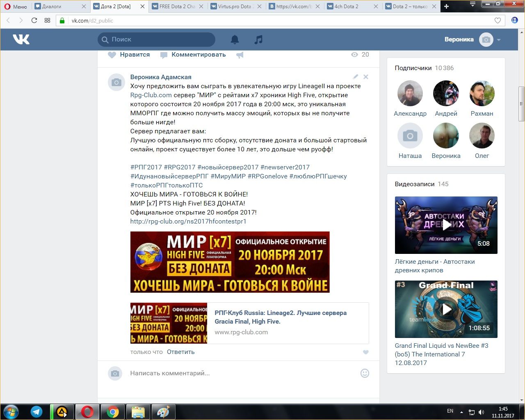Click the #РПГ2017 hashtag
Image resolution: width=525 pixels, height=420 pixels.
tap(146, 167)
